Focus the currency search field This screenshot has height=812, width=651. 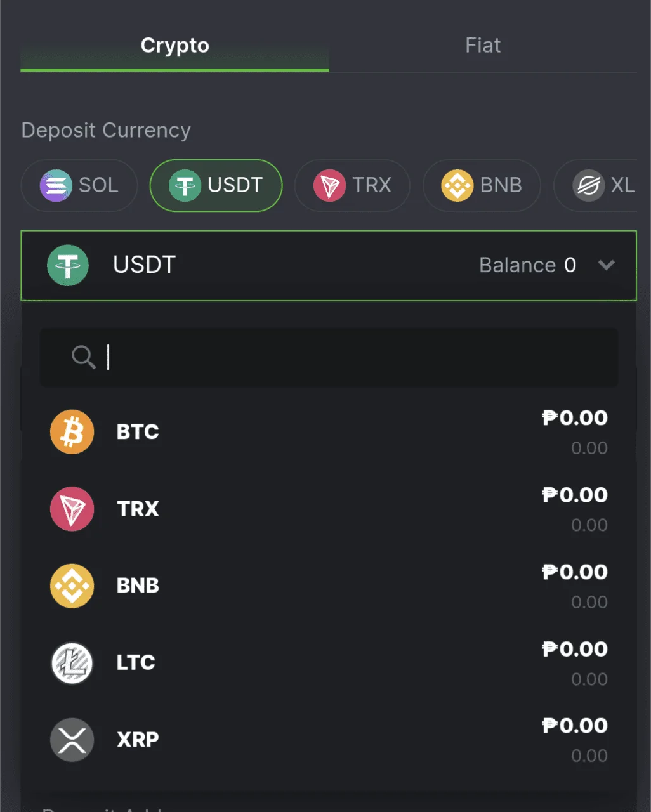(x=329, y=357)
